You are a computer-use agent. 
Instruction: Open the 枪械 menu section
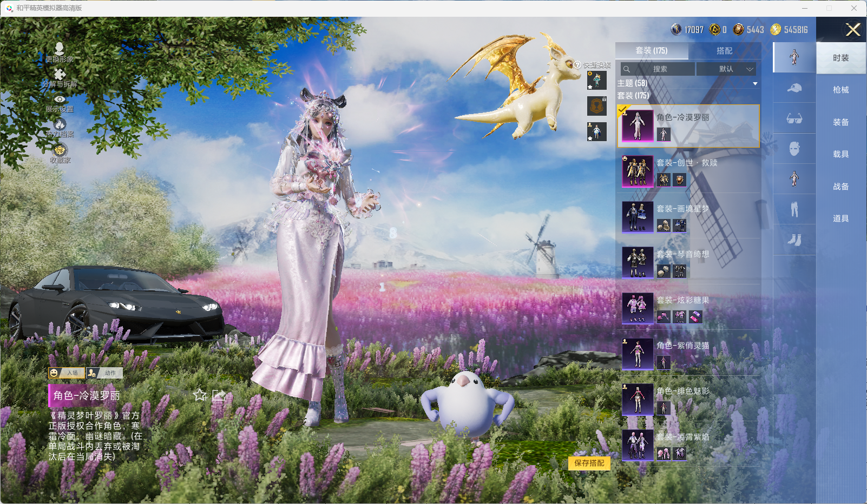[x=840, y=90]
